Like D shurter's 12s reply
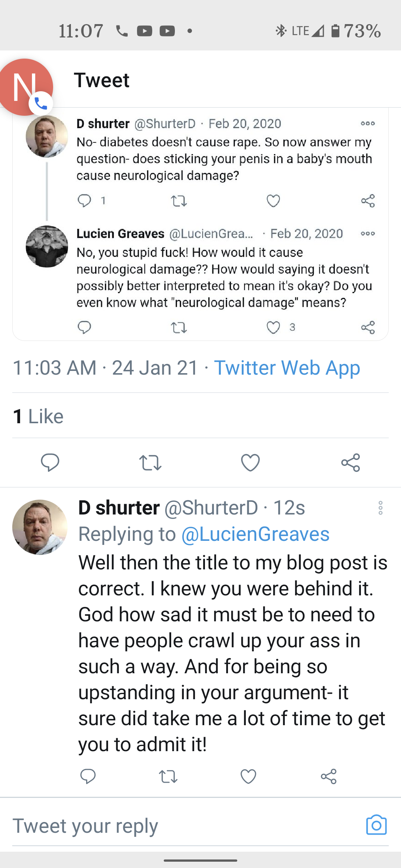Viewport: 401px width, 868px height. point(248,776)
